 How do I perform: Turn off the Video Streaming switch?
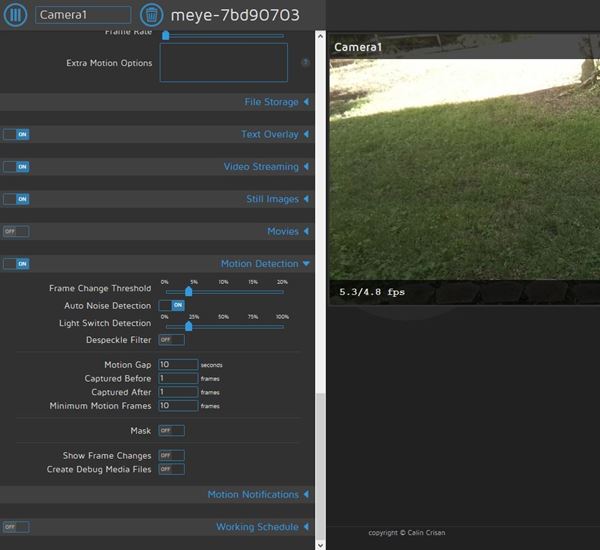16,166
